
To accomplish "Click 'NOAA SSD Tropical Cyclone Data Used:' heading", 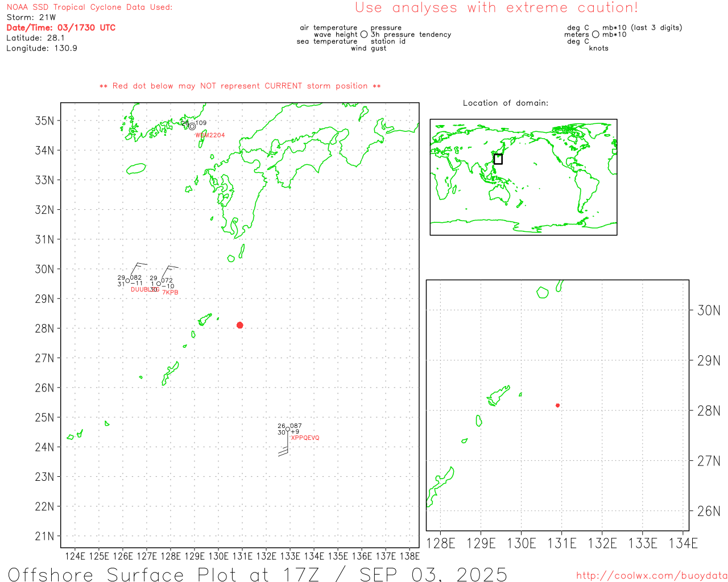I will (x=89, y=7).
